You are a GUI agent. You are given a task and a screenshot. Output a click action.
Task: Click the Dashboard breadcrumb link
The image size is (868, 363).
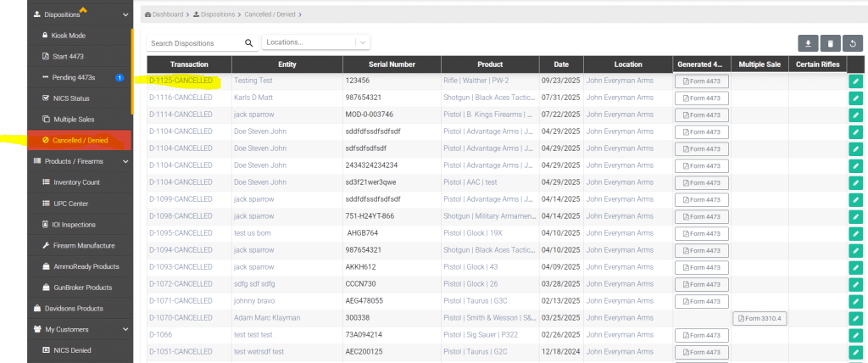click(168, 15)
